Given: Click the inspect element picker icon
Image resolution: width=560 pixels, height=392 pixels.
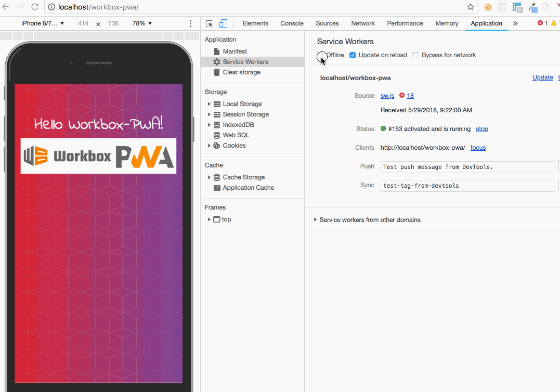Looking at the screenshot, I should click(210, 23).
